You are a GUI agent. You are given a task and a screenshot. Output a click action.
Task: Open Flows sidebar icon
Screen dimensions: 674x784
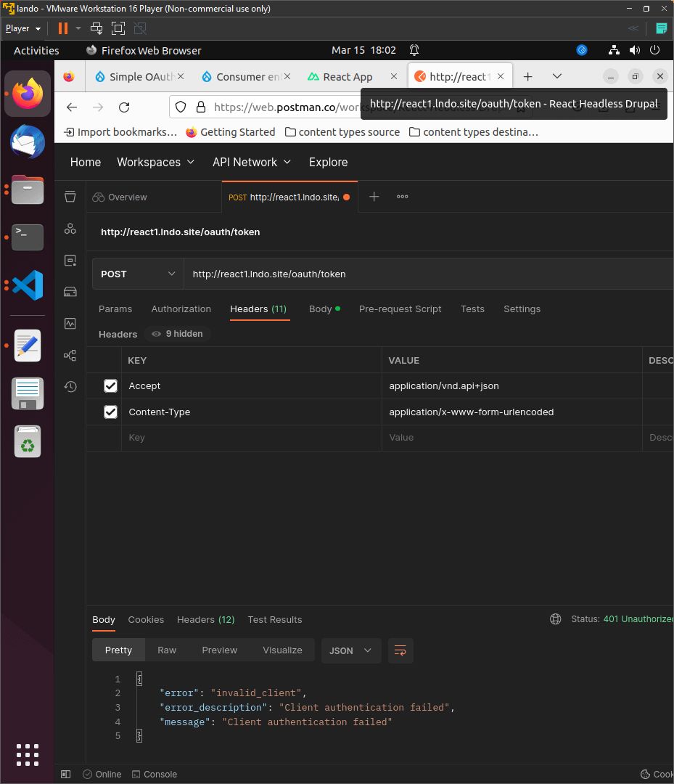tap(70, 356)
